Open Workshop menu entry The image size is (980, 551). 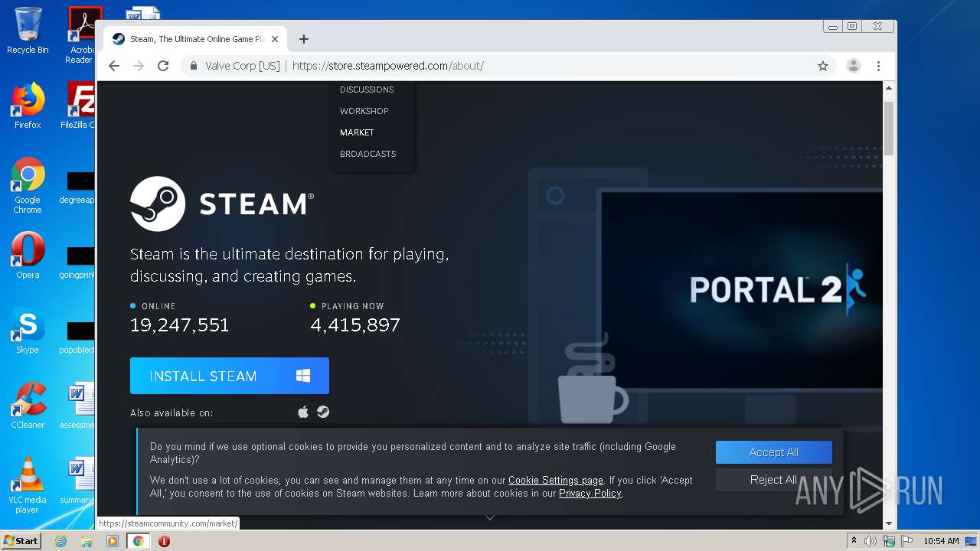click(364, 111)
